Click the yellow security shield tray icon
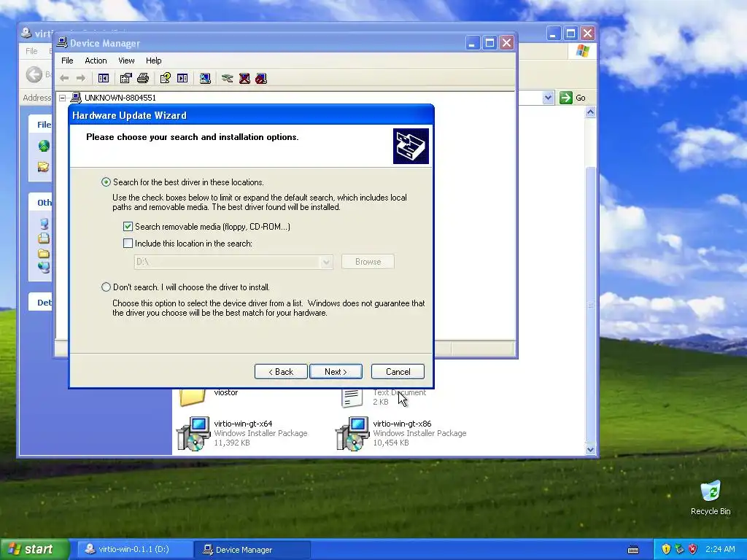The height and width of the screenshot is (560, 747). tap(666, 549)
